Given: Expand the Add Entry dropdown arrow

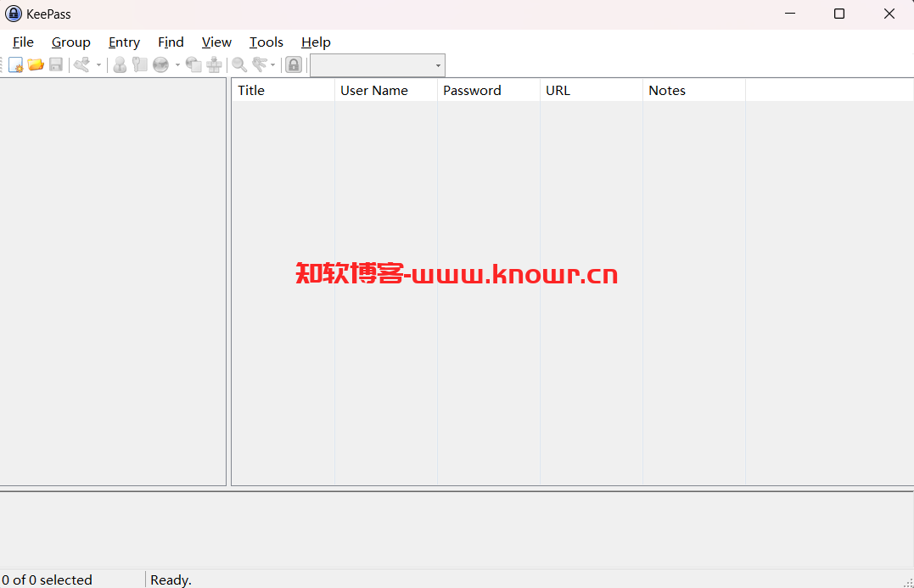Looking at the screenshot, I should click(x=98, y=64).
